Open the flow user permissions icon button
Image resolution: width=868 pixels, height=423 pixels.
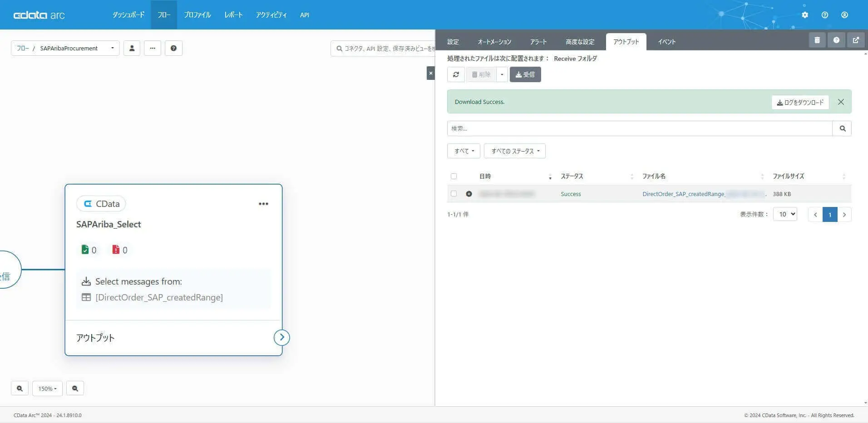[x=132, y=48]
